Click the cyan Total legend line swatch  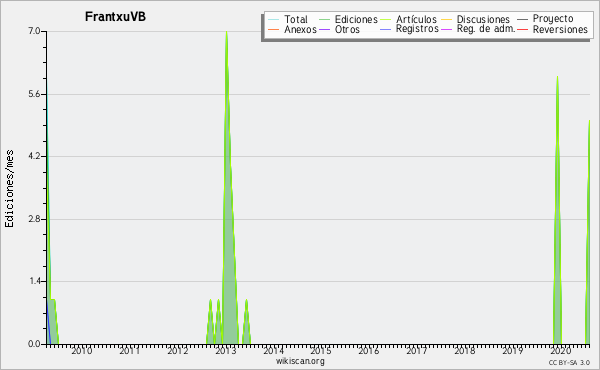[x=273, y=20]
